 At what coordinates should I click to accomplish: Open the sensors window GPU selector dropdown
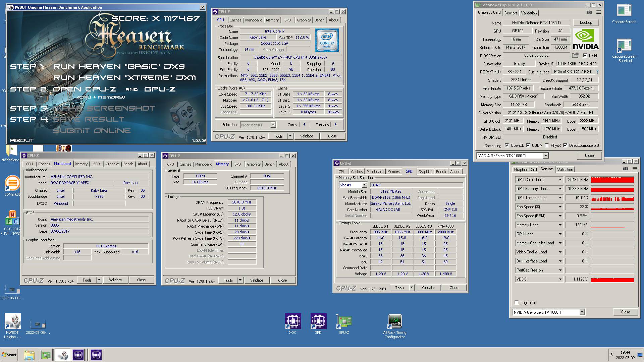(x=582, y=312)
